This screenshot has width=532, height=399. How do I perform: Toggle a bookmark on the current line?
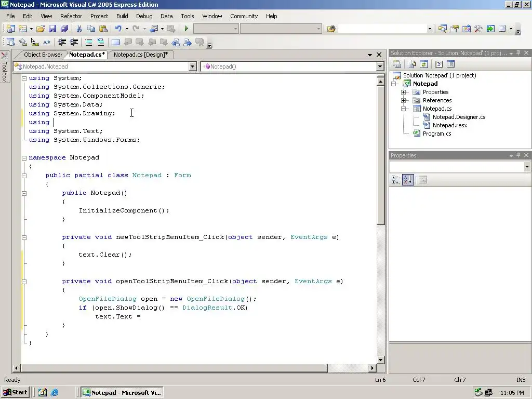[x=116, y=42]
